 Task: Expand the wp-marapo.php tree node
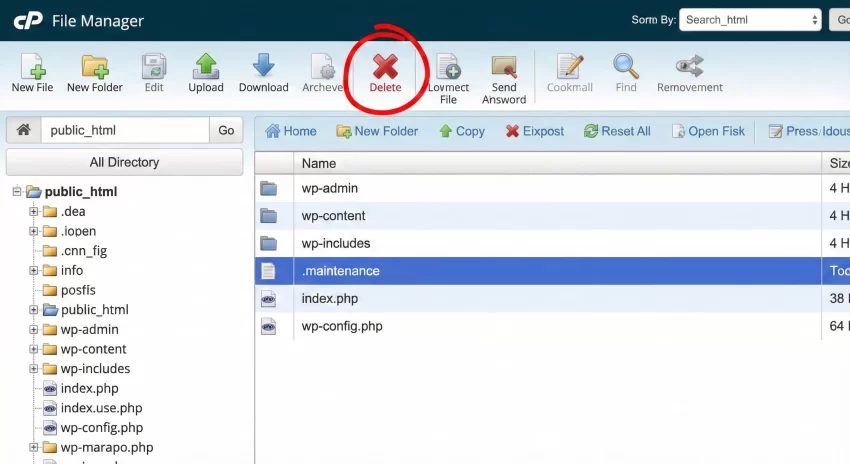coord(34,447)
